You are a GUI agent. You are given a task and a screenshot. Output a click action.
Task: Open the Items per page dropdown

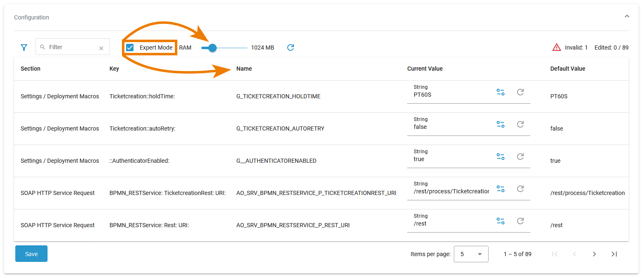coord(471,254)
